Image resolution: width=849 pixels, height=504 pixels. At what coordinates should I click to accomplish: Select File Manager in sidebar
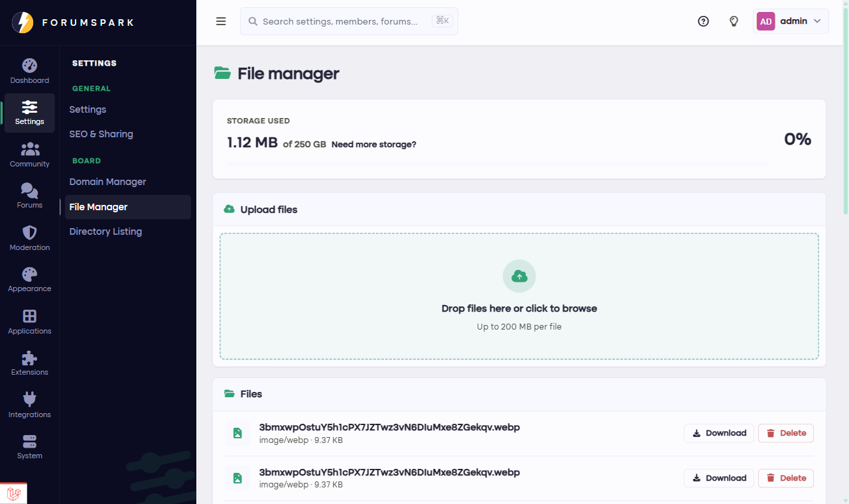127,207
